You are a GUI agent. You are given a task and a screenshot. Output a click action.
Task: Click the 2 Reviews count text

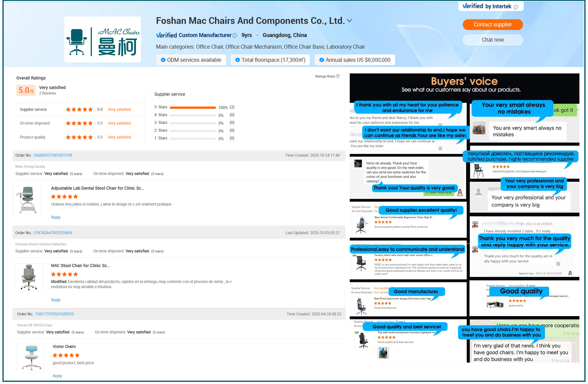(47, 93)
